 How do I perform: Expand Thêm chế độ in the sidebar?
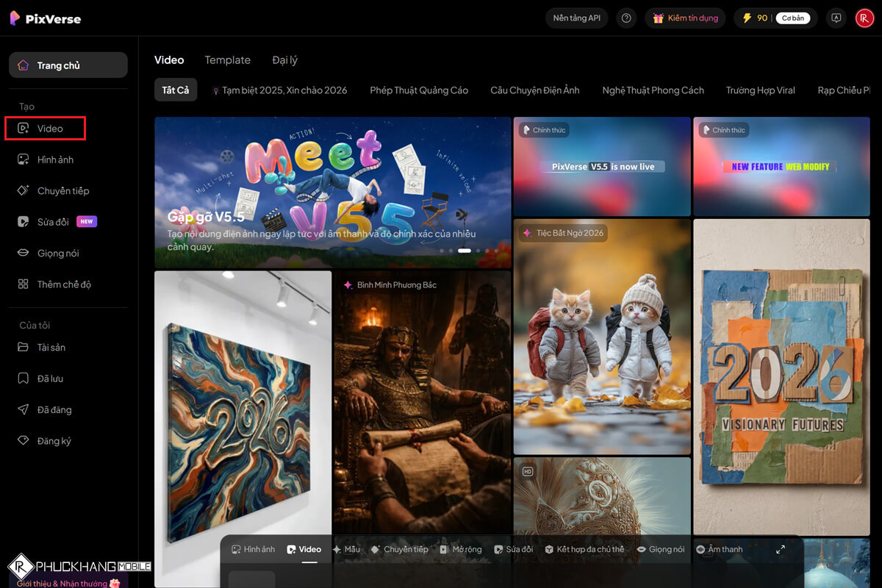tap(64, 284)
